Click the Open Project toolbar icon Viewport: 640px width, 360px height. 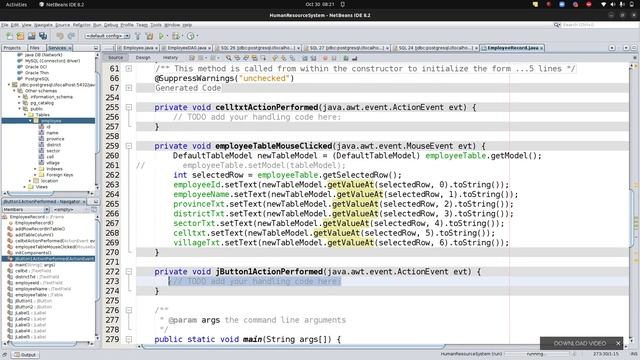click(x=31, y=36)
